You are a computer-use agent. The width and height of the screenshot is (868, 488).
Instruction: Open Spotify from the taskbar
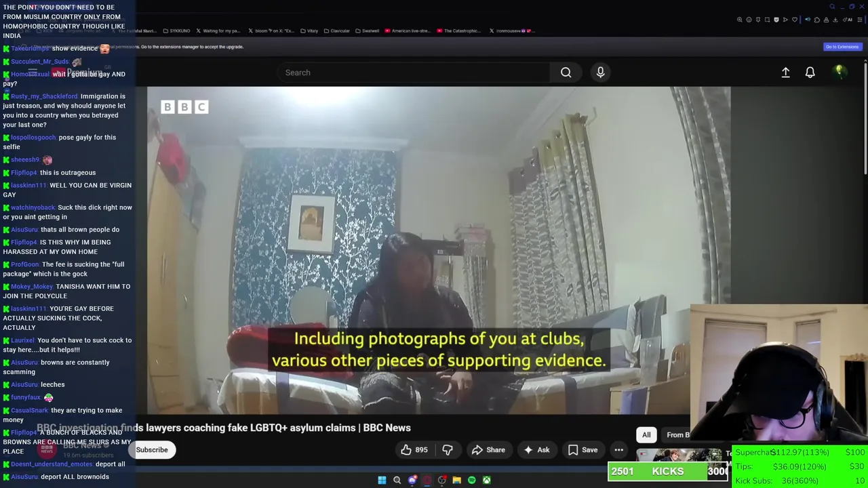471,480
